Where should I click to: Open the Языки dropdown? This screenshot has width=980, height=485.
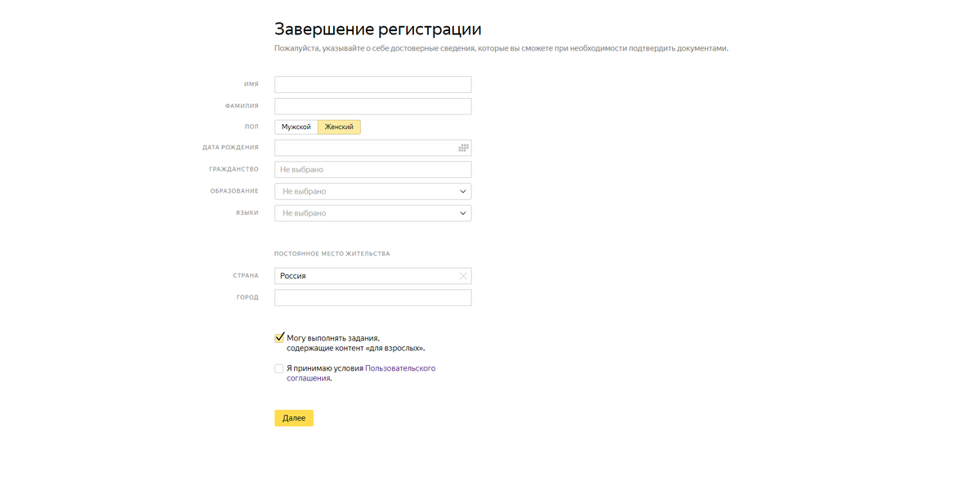372,213
